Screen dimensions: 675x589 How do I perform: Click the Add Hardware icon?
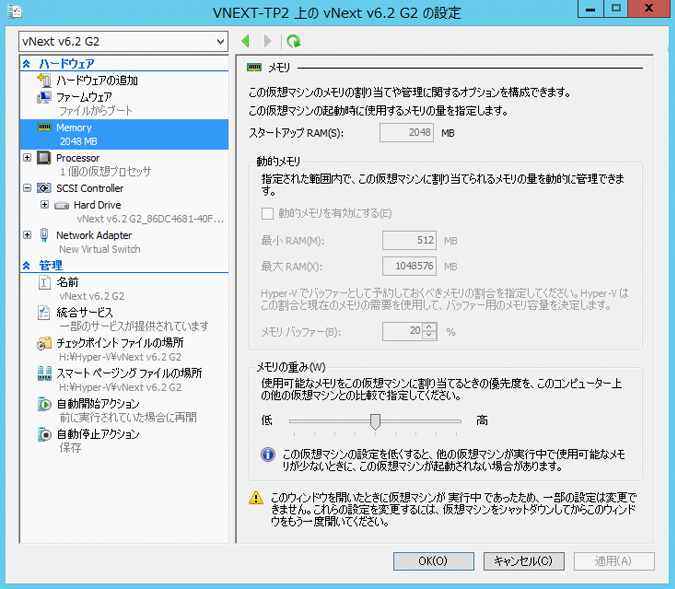coord(44,80)
